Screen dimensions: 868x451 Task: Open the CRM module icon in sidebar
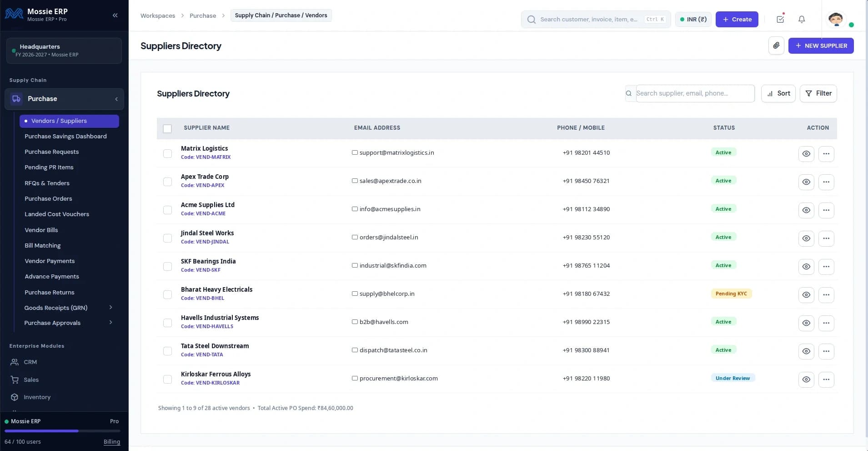tap(15, 362)
